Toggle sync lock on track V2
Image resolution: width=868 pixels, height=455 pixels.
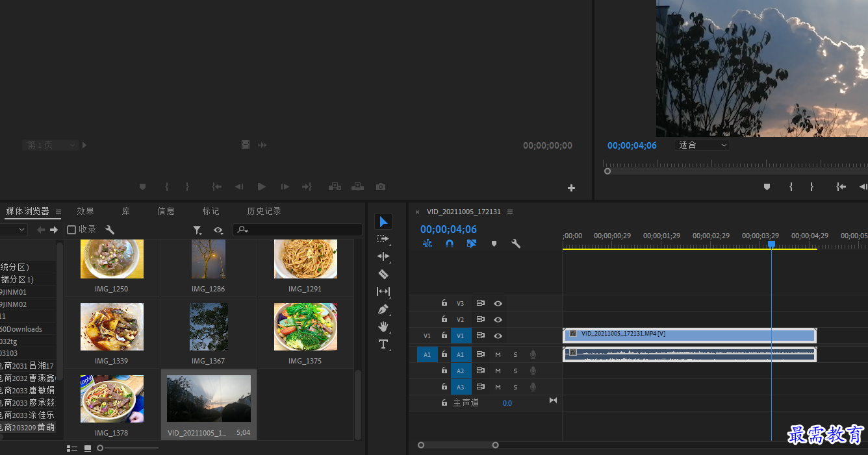481,319
